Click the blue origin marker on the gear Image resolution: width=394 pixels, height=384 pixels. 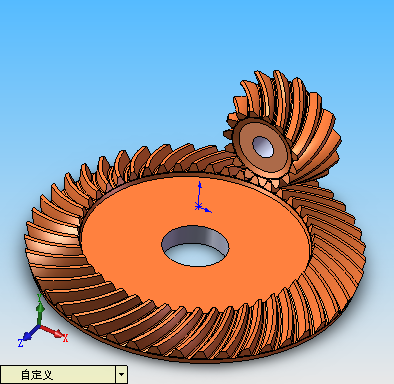pyautogui.click(x=198, y=207)
